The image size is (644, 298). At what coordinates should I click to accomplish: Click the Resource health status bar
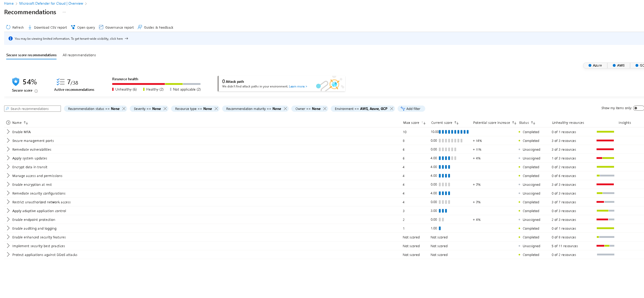coord(156,84)
